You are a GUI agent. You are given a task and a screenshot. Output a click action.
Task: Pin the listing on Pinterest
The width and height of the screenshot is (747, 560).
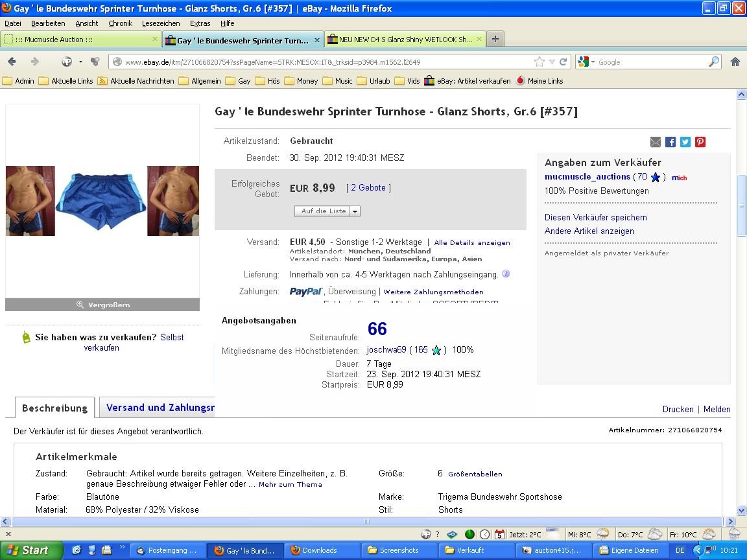[x=700, y=142]
